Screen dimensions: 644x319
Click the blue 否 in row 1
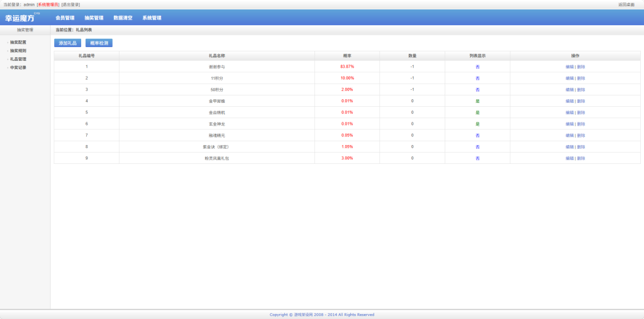click(x=478, y=67)
